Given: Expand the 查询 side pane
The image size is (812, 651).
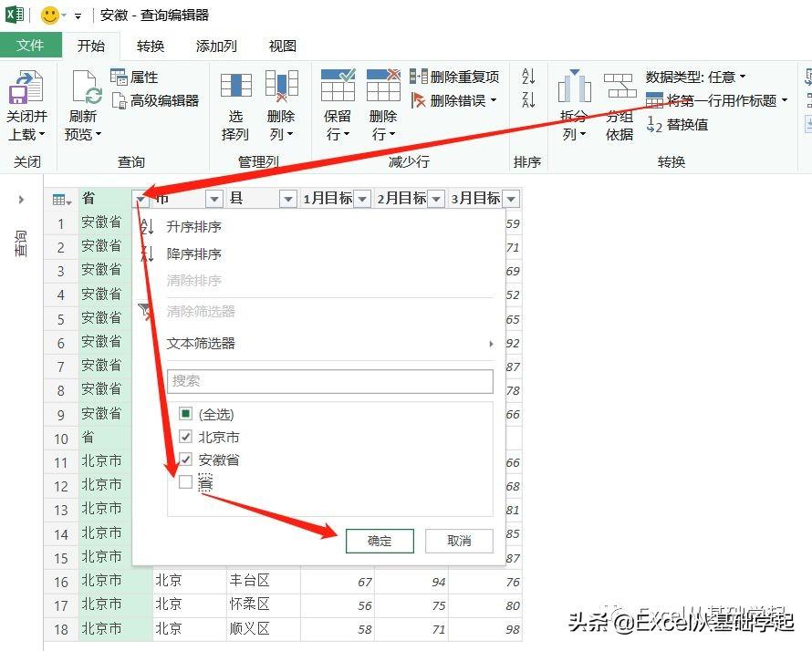Looking at the screenshot, I should pos(21,200).
